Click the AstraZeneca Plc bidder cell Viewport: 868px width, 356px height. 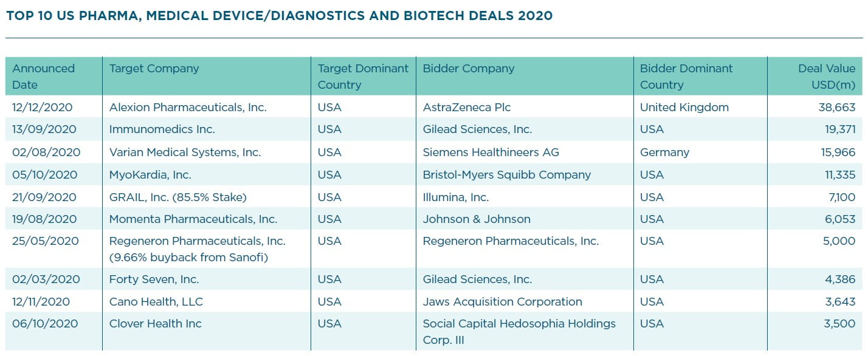point(467,108)
